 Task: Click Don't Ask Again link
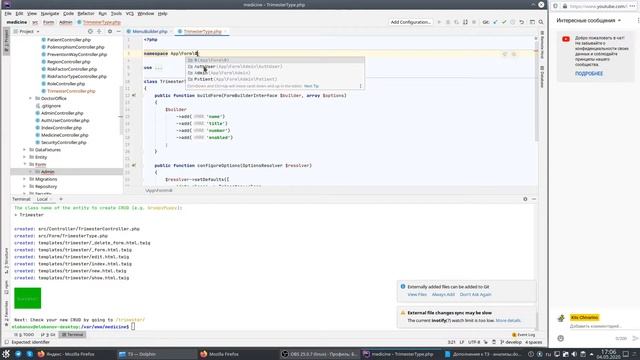(x=476, y=294)
